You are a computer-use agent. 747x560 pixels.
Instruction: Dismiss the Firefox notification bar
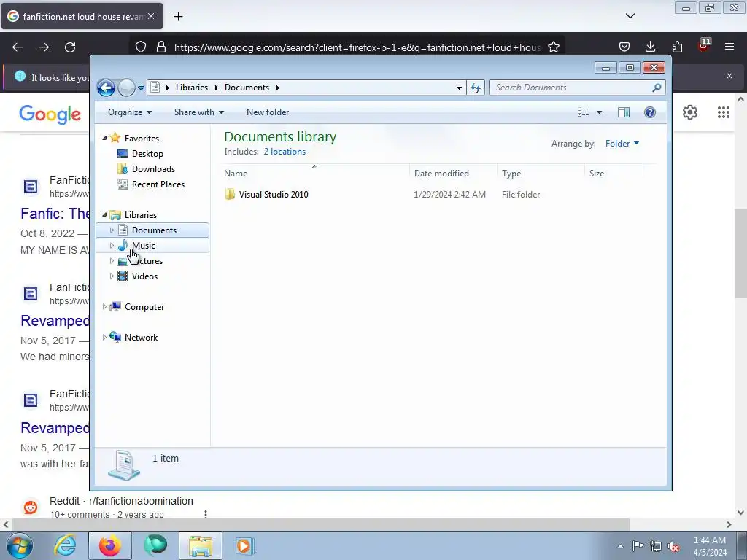pyautogui.click(x=729, y=76)
